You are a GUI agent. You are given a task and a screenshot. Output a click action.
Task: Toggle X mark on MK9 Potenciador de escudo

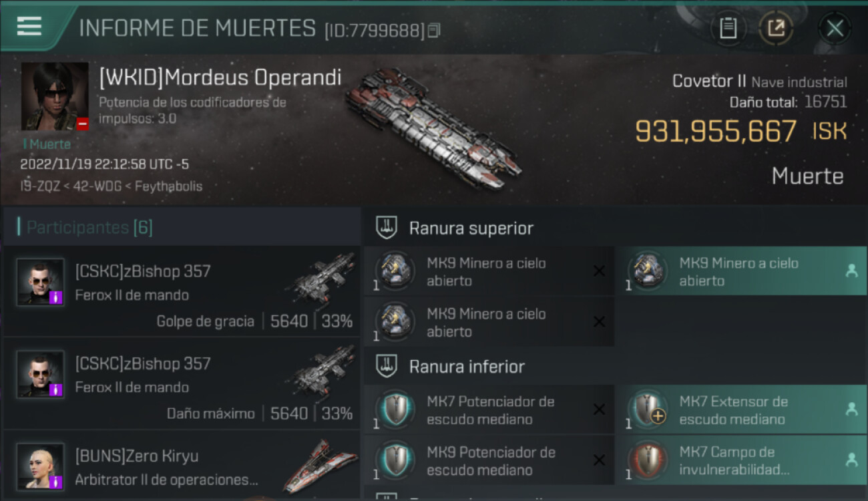[x=599, y=460]
